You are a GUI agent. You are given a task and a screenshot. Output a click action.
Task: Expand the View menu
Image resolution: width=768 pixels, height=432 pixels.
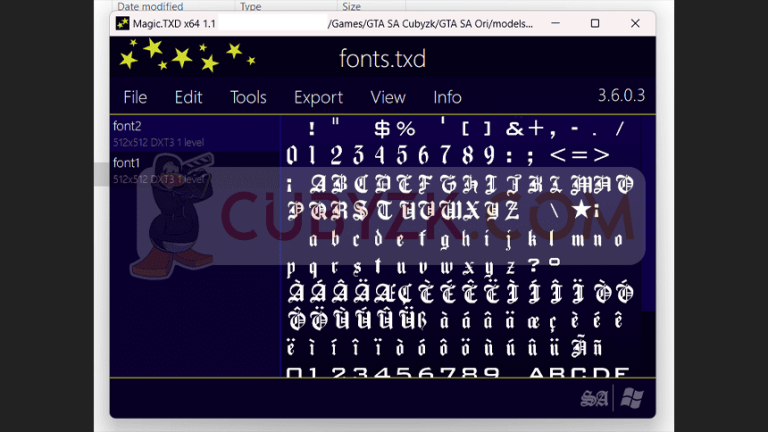(x=388, y=97)
